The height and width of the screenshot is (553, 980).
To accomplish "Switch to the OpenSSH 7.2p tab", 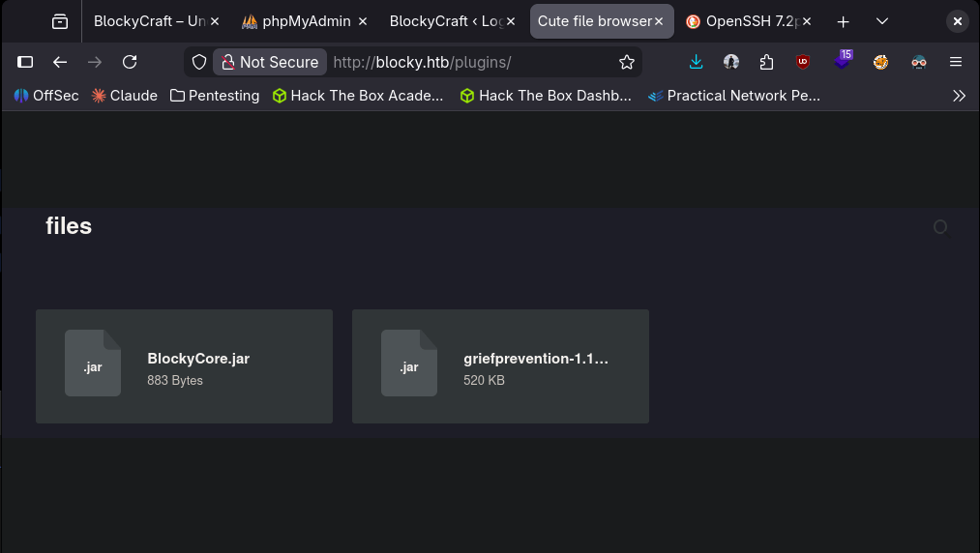I will (745, 21).
